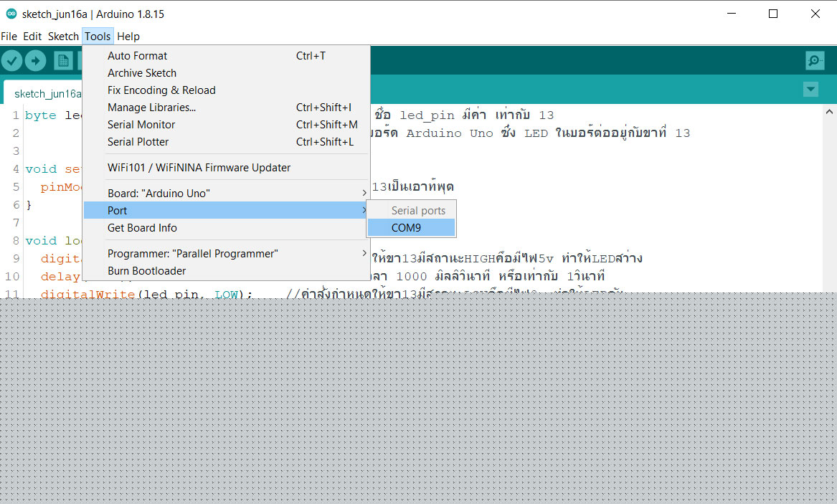The image size is (837, 504).
Task: Open Serial Plotter
Action: [x=227, y=142]
